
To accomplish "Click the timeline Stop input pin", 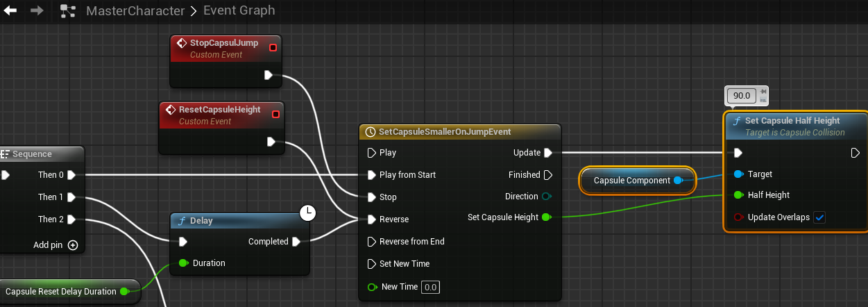I will pos(371,197).
